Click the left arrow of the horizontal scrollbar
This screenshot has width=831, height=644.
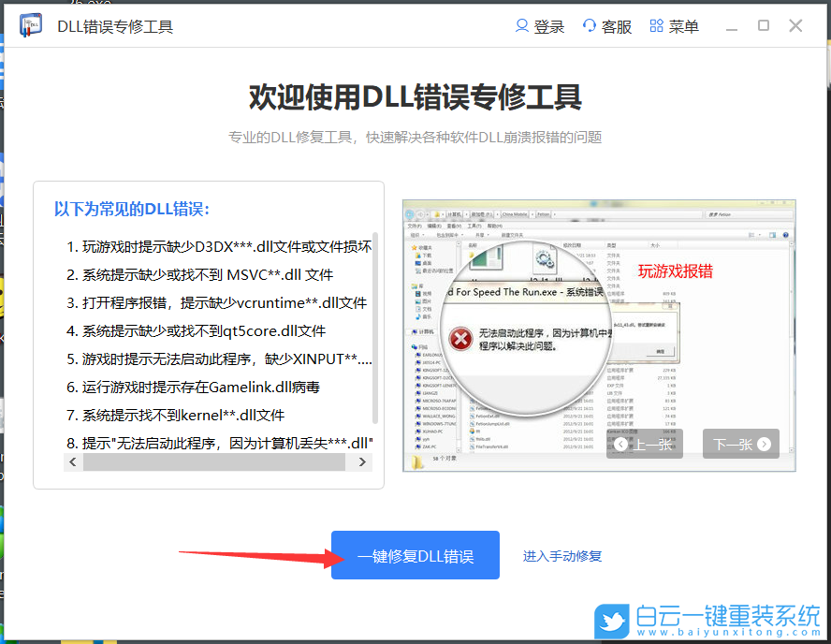pyautogui.click(x=72, y=461)
